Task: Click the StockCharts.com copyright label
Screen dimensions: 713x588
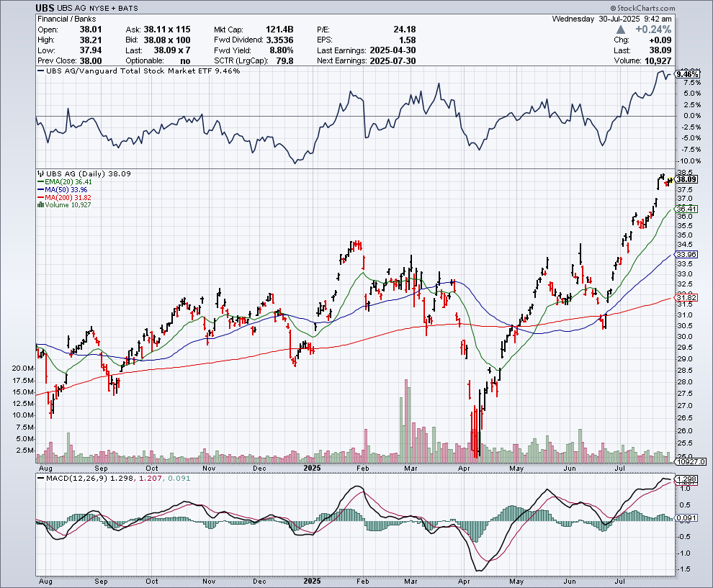Action: point(642,8)
